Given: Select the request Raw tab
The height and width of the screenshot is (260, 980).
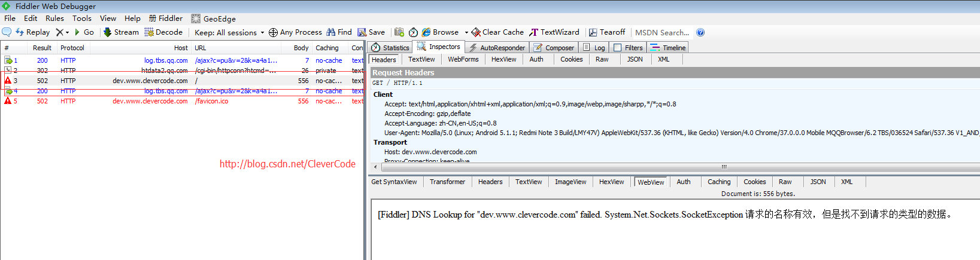Looking at the screenshot, I should tap(602, 59).
